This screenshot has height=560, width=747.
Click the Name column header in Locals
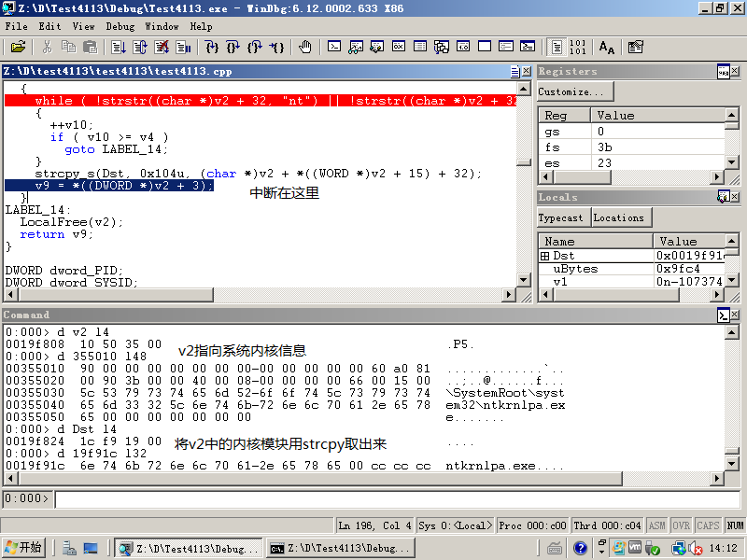click(x=595, y=242)
